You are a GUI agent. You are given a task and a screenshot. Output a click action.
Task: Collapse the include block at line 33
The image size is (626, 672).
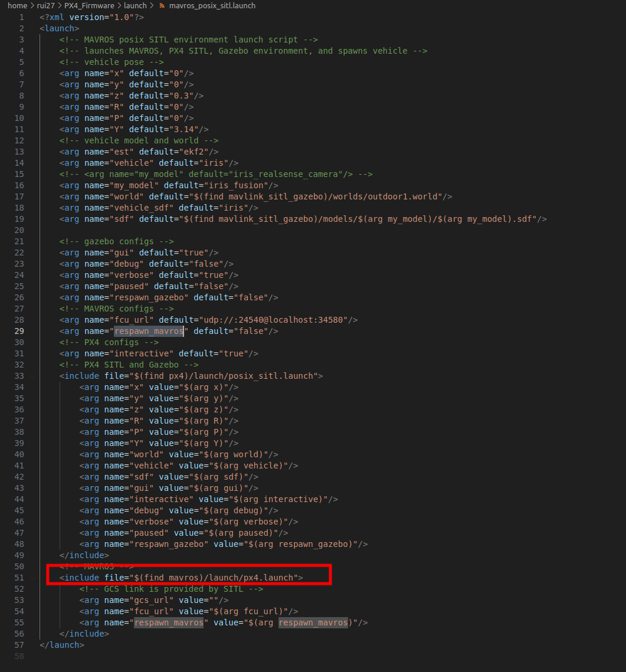(x=33, y=376)
